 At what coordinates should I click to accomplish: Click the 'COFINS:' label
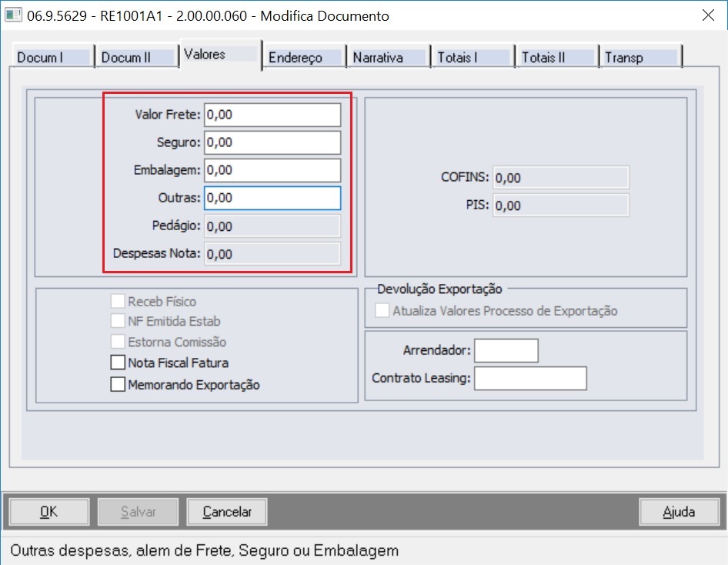click(465, 177)
